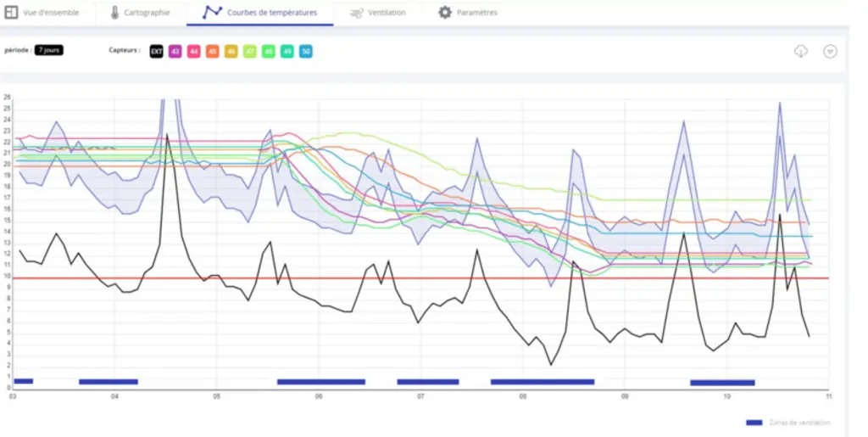Viewport: 868px width, 437px height.
Task: Click the ventilation zone bar near day 06
Action: [321, 382]
